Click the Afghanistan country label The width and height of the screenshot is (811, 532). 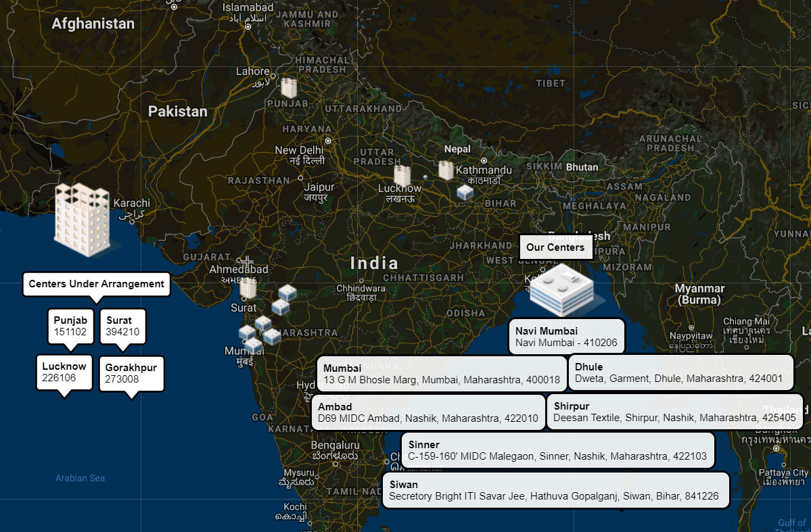(93, 24)
